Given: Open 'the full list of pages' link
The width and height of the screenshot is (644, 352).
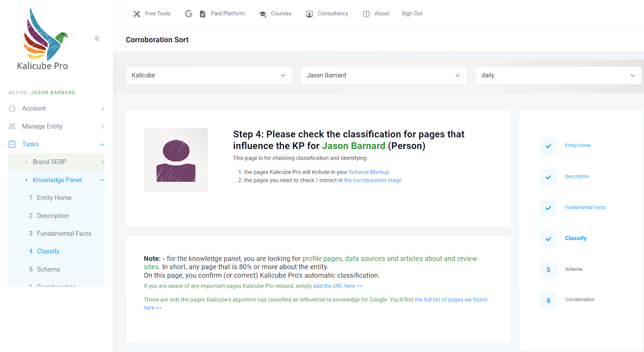Looking at the screenshot, I should point(316,304).
